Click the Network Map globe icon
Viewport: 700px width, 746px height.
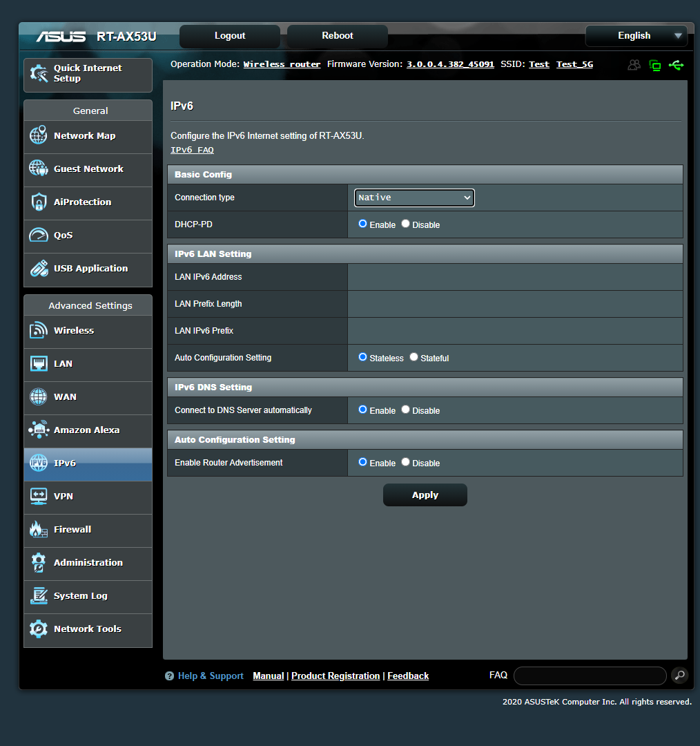(x=39, y=135)
